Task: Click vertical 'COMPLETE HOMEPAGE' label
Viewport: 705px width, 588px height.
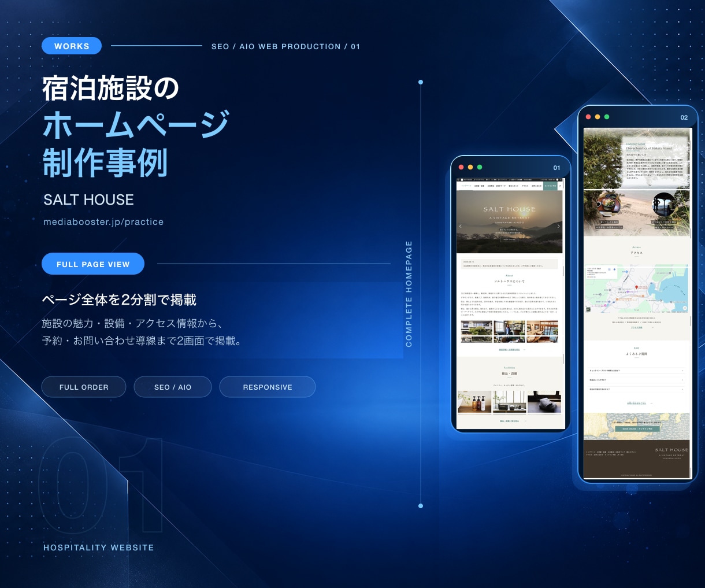Action: click(x=409, y=294)
